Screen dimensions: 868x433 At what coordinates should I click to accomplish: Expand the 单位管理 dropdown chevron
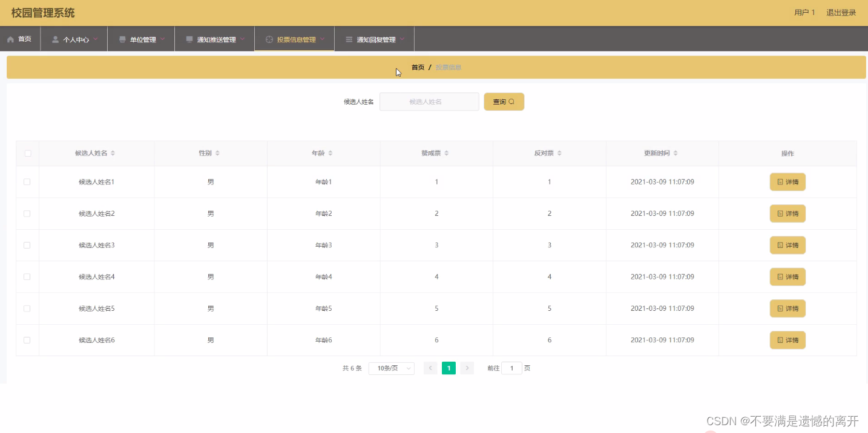click(x=162, y=39)
